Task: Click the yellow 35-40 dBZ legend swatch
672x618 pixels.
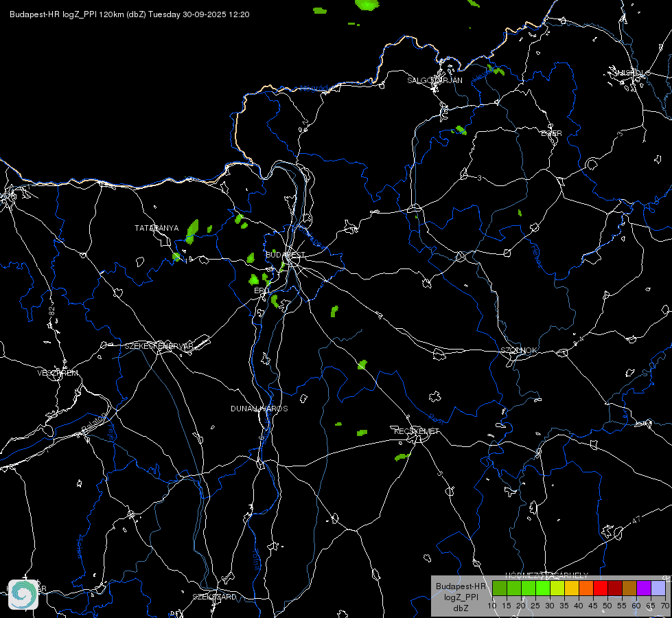Action: (x=572, y=588)
